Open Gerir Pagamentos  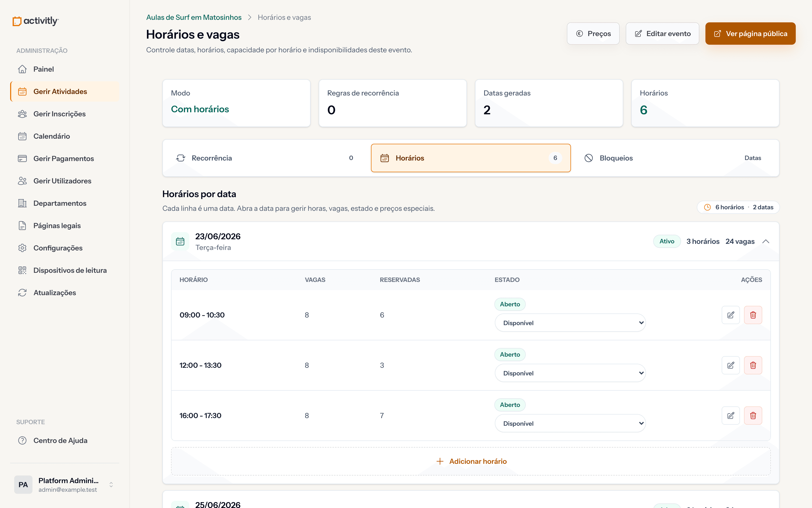(x=65, y=158)
